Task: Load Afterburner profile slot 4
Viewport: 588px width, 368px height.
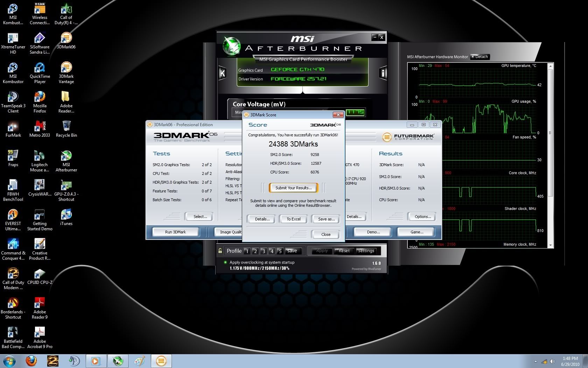Action: click(x=272, y=251)
